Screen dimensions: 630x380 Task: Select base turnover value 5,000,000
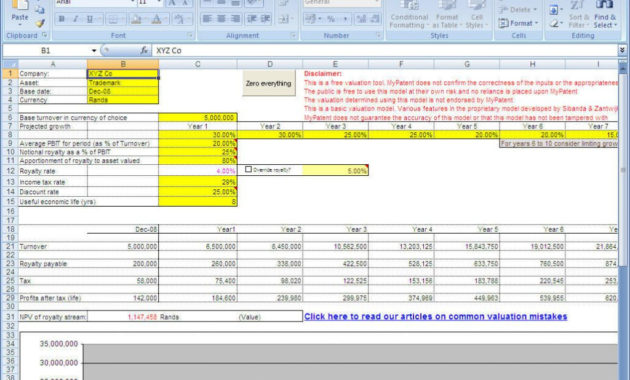(x=198, y=118)
